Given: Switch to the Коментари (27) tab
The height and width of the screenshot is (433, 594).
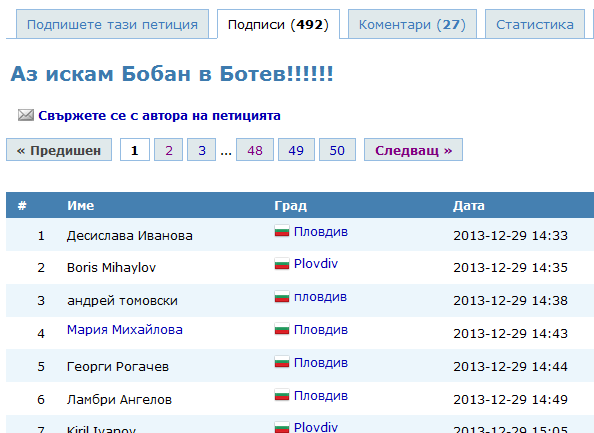Looking at the screenshot, I should (x=412, y=24).
